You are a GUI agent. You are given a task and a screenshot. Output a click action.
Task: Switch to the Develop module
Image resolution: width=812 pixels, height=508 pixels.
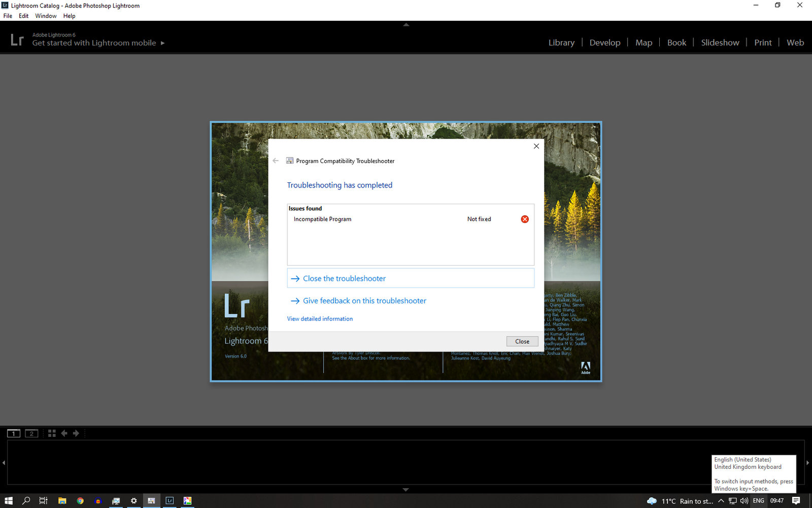pos(604,42)
